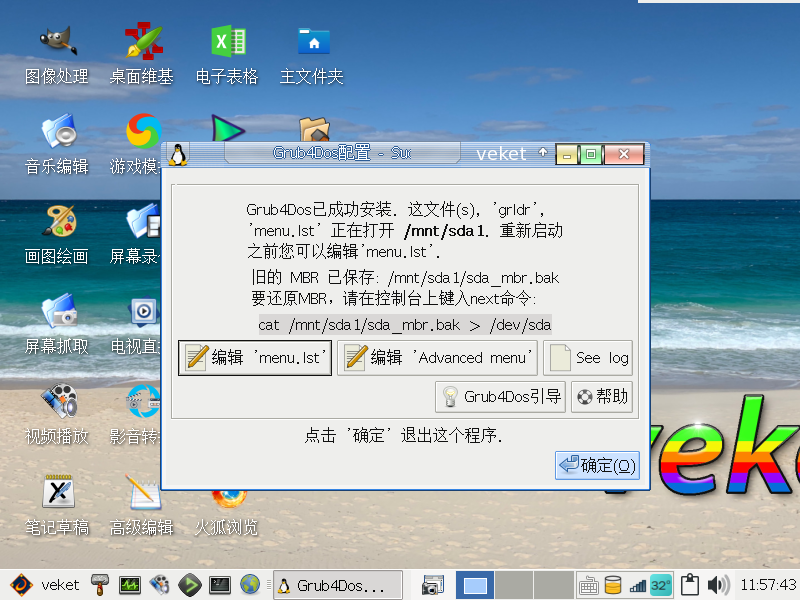Click keyboard layout tray icon
The width and height of the screenshot is (800, 600).
[588, 585]
